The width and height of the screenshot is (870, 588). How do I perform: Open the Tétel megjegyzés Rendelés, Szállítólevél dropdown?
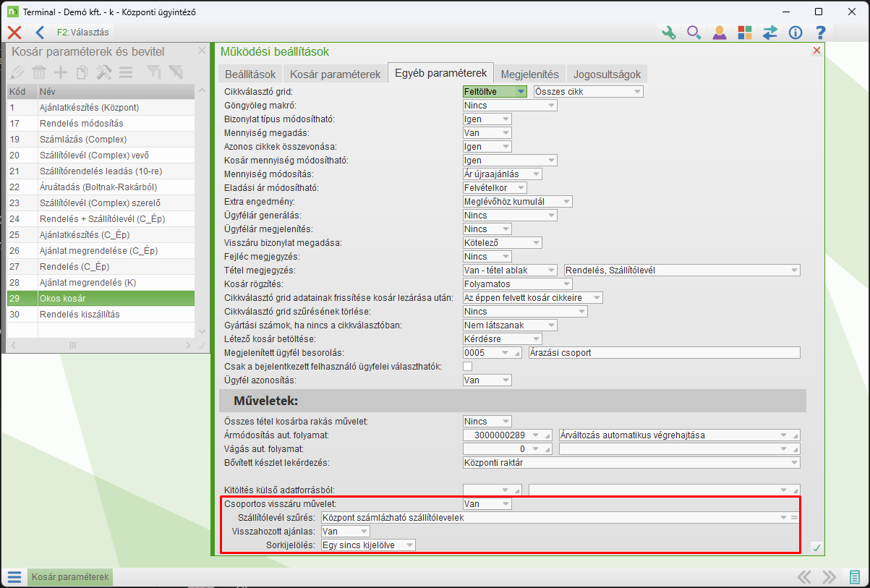(x=682, y=270)
